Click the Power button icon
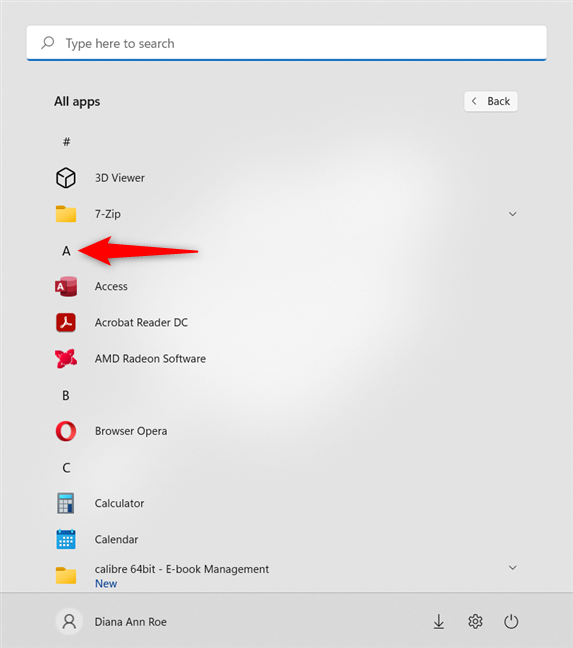 click(x=511, y=622)
